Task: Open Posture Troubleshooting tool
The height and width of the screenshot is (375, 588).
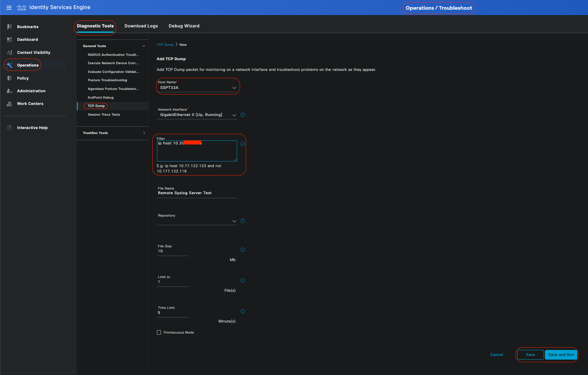Action: pyautogui.click(x=107, y=80)
